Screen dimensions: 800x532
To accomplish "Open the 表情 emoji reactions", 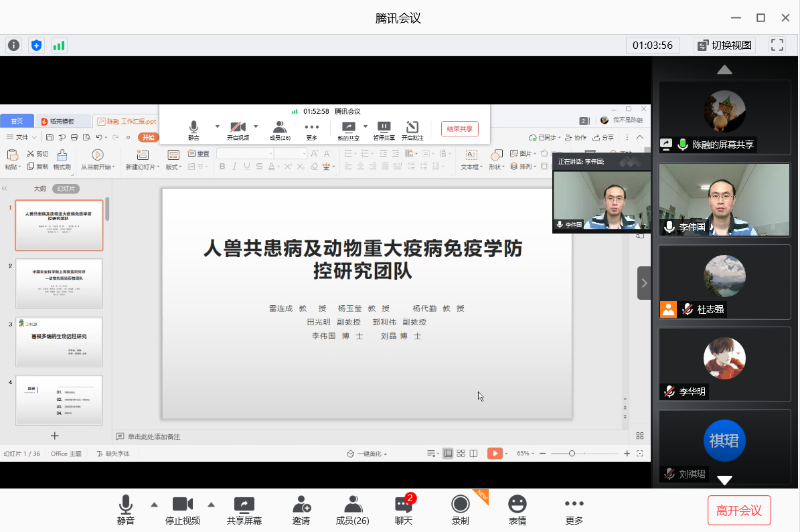I will pyautogui.click(x=517, y=511).
